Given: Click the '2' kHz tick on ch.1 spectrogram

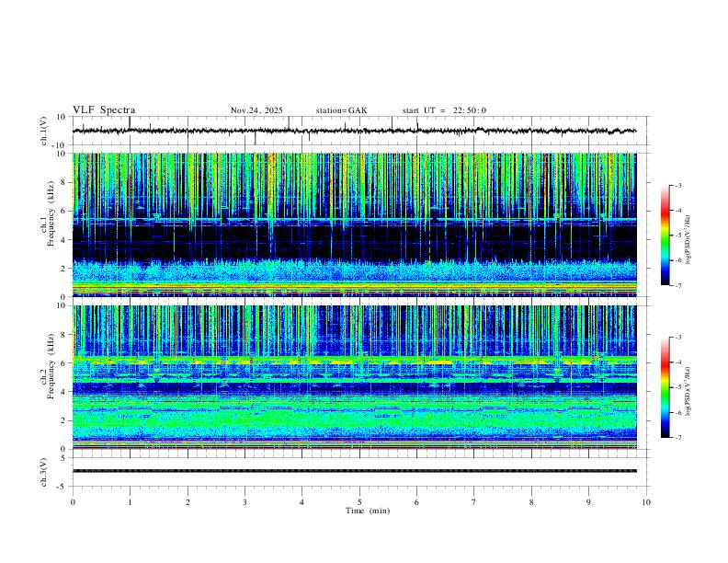Looking at the screenshot, I should point(64,269).
